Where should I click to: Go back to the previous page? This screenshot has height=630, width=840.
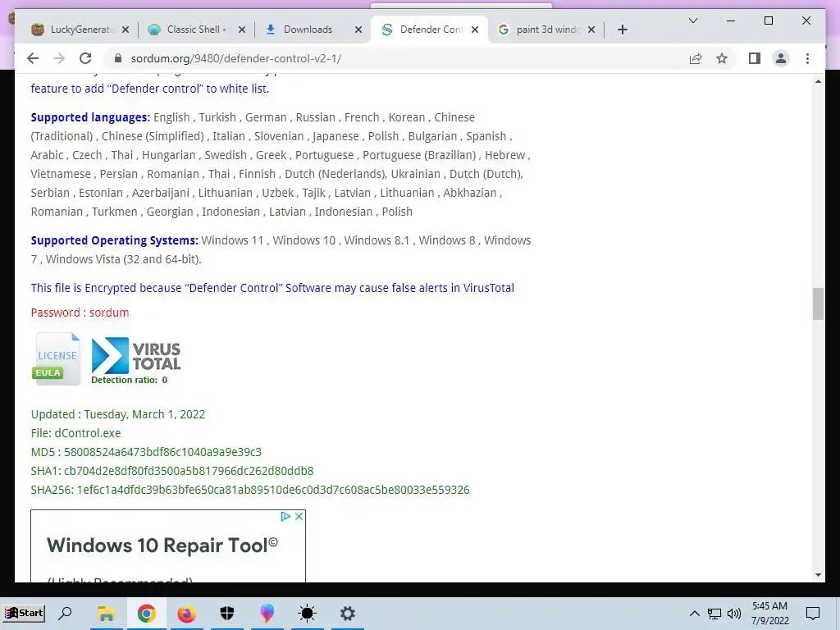33,58
